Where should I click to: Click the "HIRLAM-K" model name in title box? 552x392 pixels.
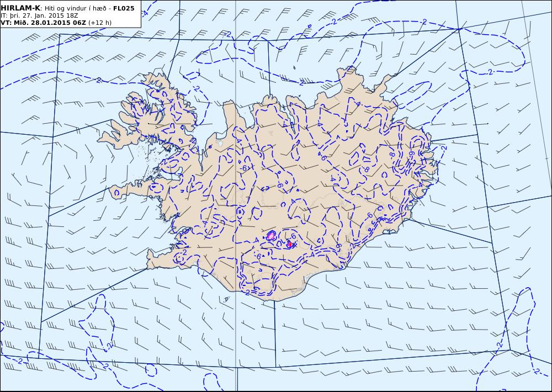pyautogui.click(x=20, y=8)
